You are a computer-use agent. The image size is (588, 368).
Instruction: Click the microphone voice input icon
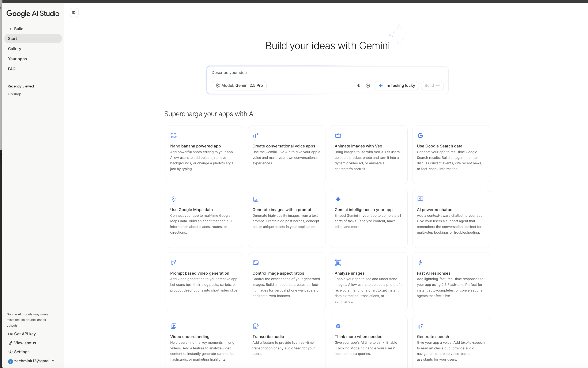359,85
